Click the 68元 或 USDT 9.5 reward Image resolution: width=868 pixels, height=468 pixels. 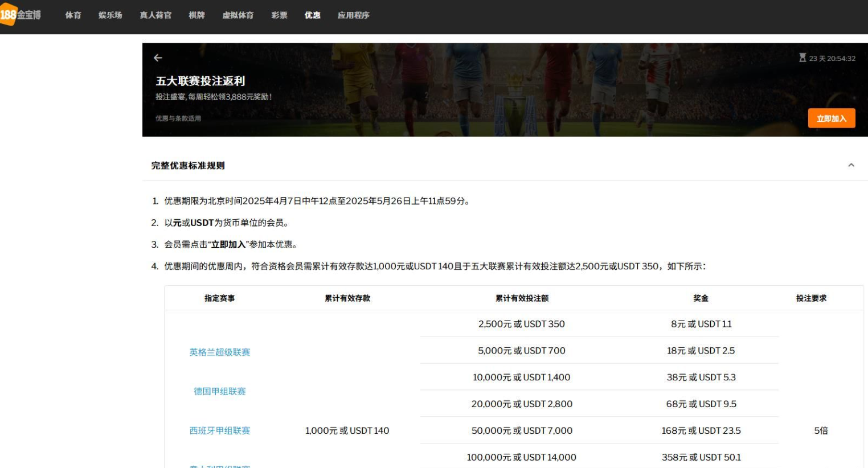(701, 404)
